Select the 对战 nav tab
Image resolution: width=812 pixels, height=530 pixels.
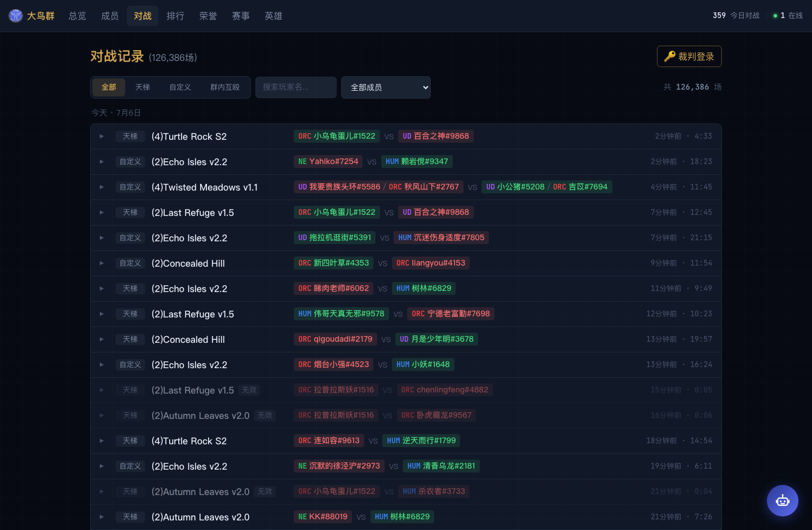click(x=143, y=16)
